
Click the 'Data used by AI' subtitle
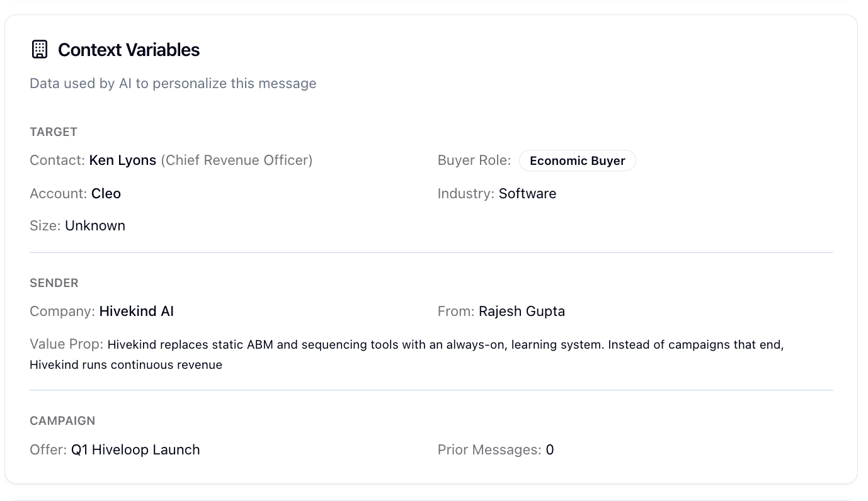click(x=173, y=84)
